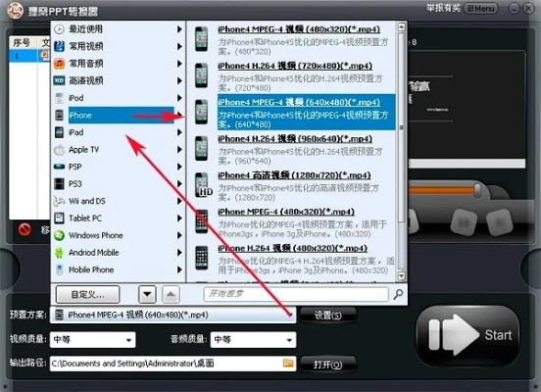
Task: Click the iPad tablet icon
Action: pos(60,132)
